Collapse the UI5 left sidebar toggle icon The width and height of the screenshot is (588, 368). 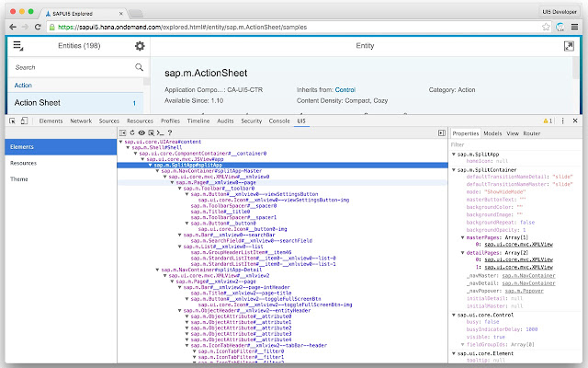[122, 132]
